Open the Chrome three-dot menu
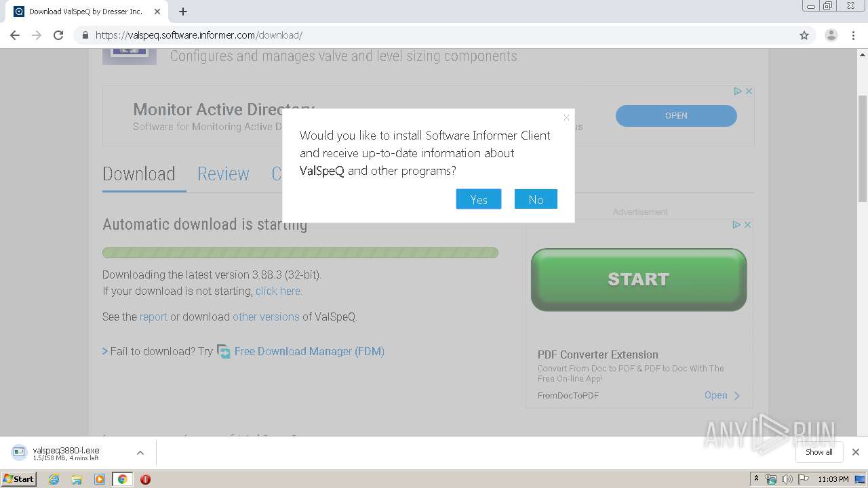 click(x=853, y=35)
